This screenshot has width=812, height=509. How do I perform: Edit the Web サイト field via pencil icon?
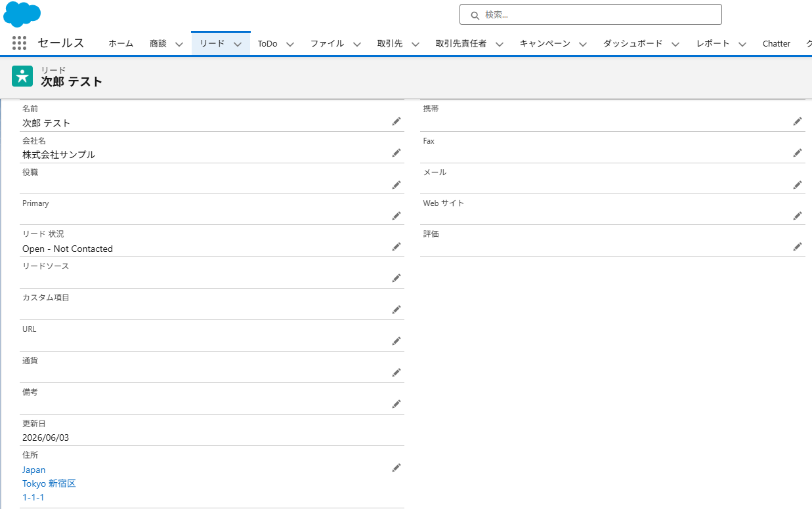pos(798,216)
